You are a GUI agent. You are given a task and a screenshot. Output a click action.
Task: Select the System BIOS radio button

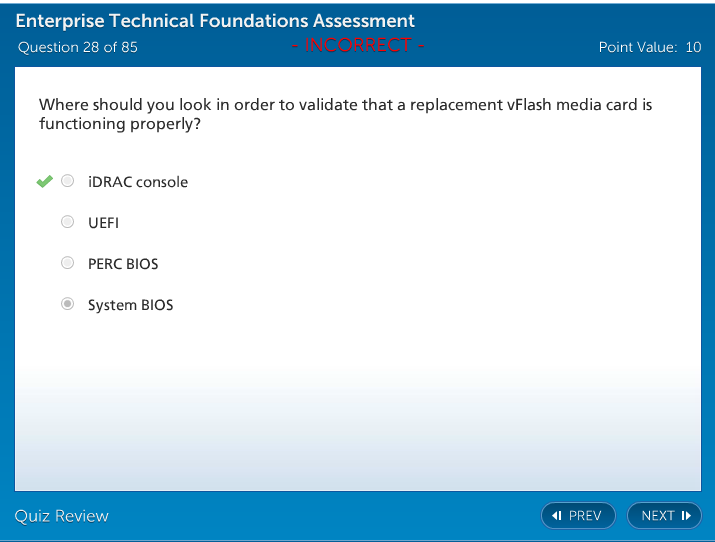(x=68, y=304)
